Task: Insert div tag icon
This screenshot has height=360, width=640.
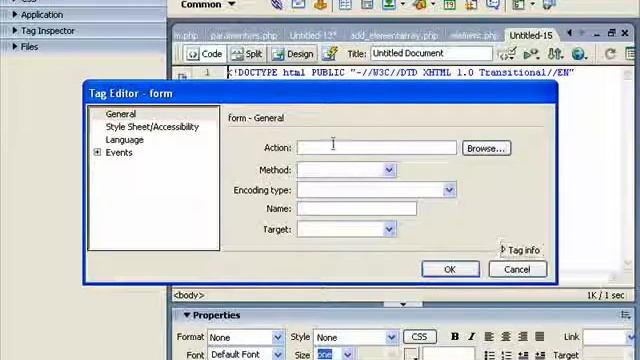Action: pyautogui.click(x=367, y=4)
